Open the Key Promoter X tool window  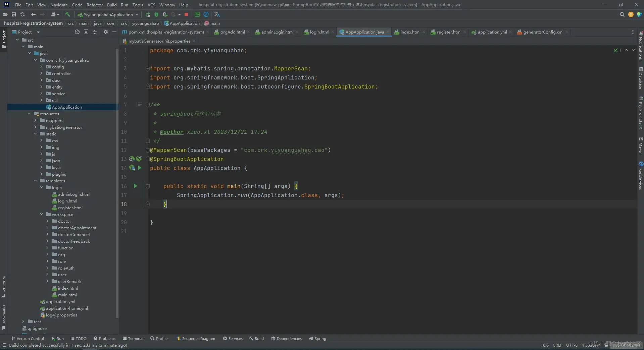[641, 113]
